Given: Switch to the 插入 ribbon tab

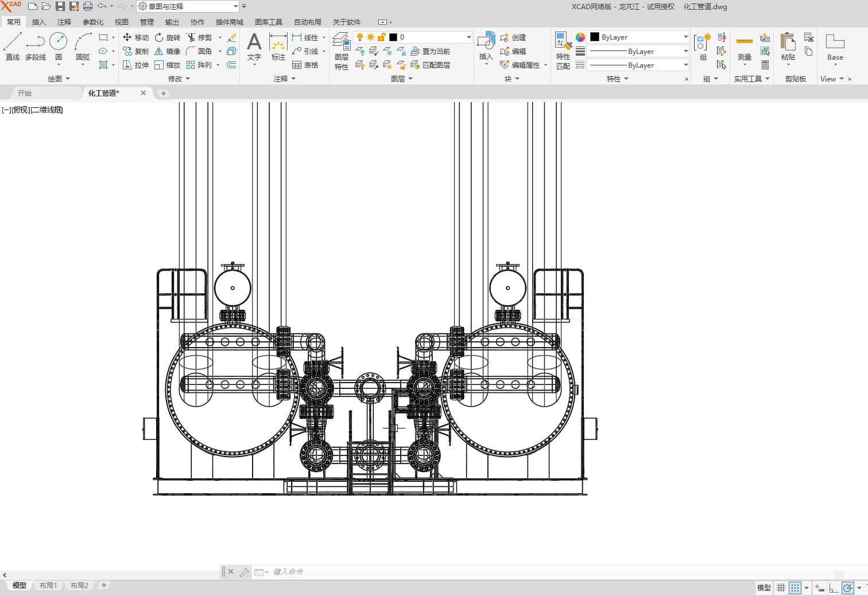Looking at the screenshot, I should click(x=38, y=22).
